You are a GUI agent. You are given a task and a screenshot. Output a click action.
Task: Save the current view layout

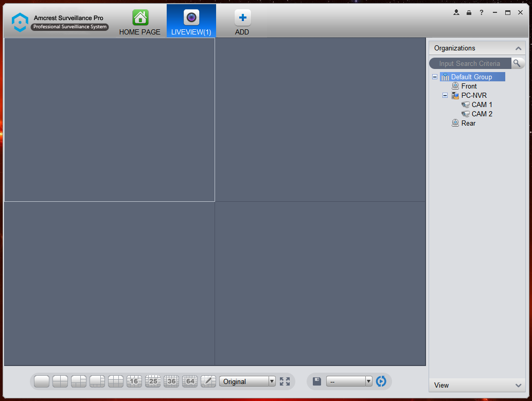[x=317, y=381]
